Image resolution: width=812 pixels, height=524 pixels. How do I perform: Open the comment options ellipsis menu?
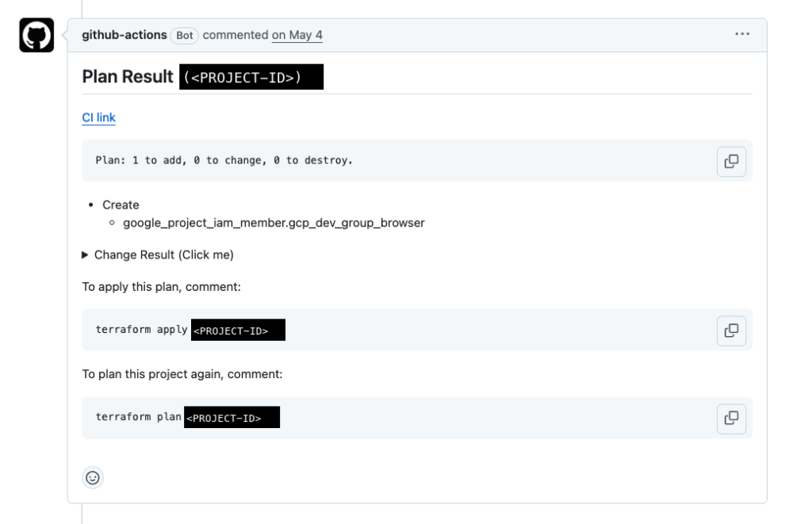tap(742, 34)
